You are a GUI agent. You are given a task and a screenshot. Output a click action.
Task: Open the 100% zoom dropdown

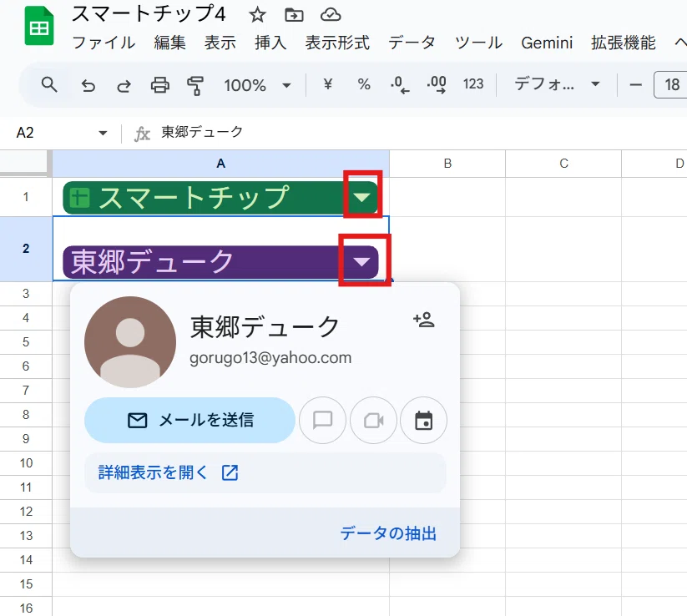(x=257, y=85)
